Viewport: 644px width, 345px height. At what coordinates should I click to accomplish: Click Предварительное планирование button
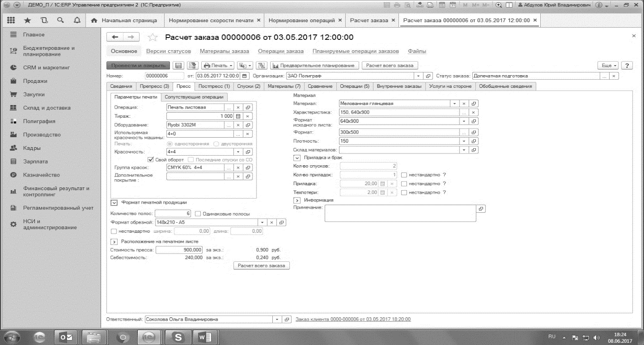[315, 66]
